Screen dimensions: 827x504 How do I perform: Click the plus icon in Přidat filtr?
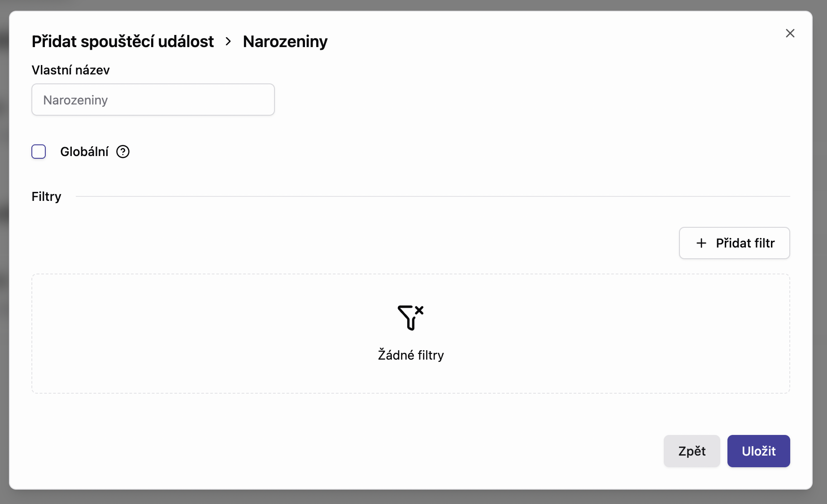coord(701,243)
